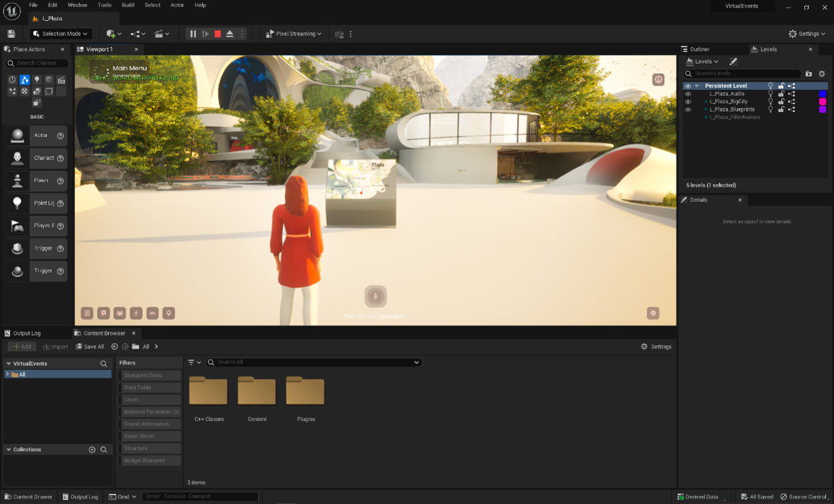Open Summon Level Details pencil icon
Screen dimensions: 834x504
(x=733, y=61)
